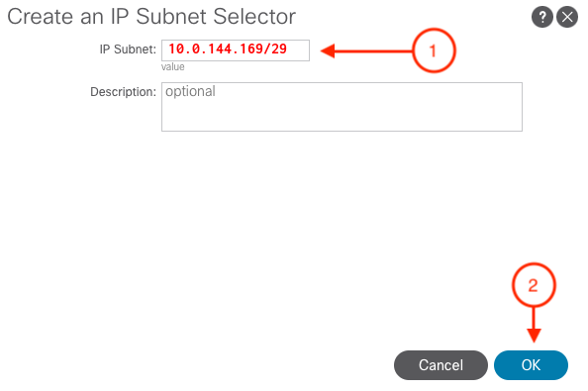This screenshot has height=391, width=588.
Task: Click into the Description text area
Action: (x=342, y=107)
